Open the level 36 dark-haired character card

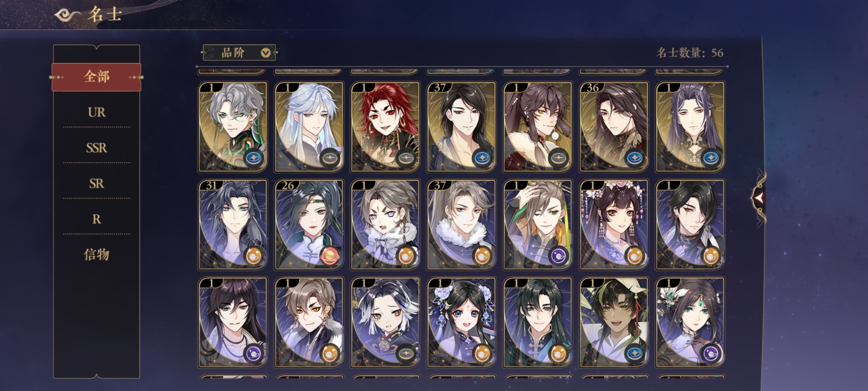click(x=614, y=127)
